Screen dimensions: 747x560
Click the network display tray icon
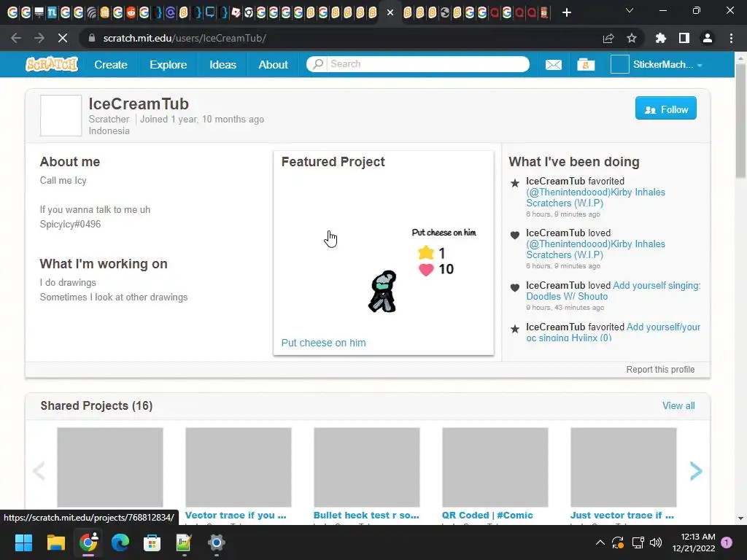(x=638, y=542)
